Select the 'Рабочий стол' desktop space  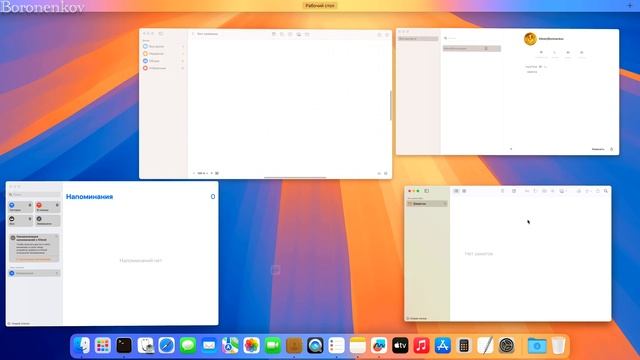click(x=320, y=6)
